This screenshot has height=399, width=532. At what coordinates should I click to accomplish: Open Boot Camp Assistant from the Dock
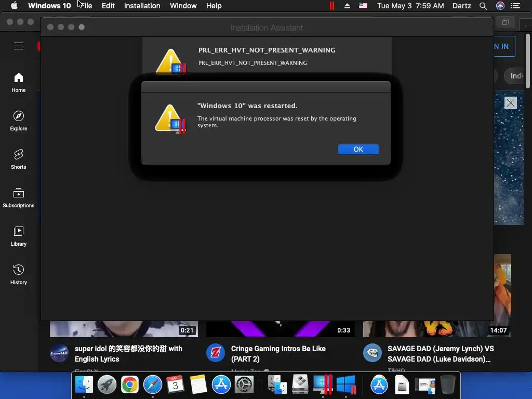point(300,384)
